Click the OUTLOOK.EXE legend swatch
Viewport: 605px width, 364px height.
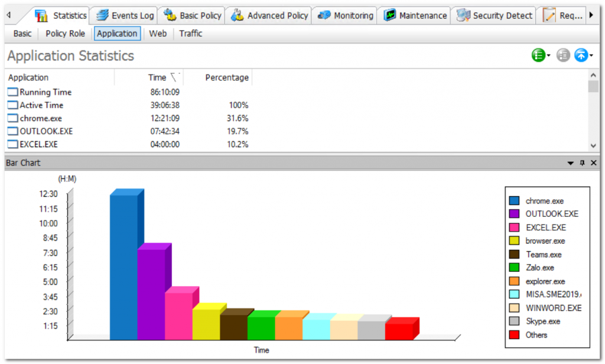(x=514, y=214)
